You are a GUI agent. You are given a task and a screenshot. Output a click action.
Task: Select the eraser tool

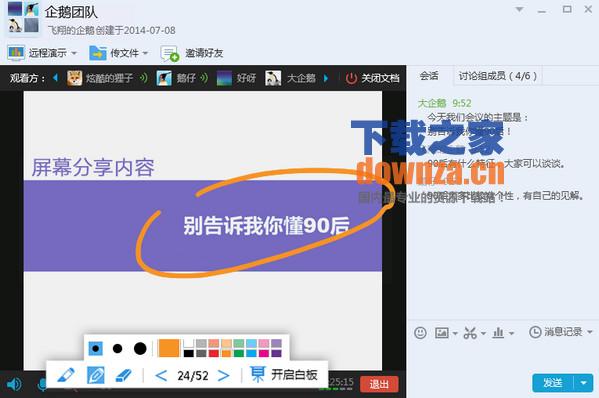(123, 375)
